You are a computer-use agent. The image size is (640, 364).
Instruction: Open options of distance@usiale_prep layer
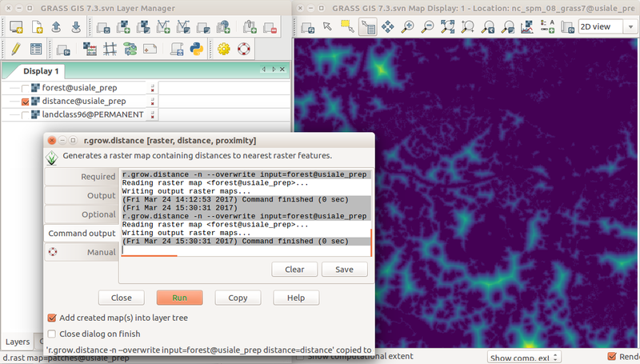pos(152,102)
